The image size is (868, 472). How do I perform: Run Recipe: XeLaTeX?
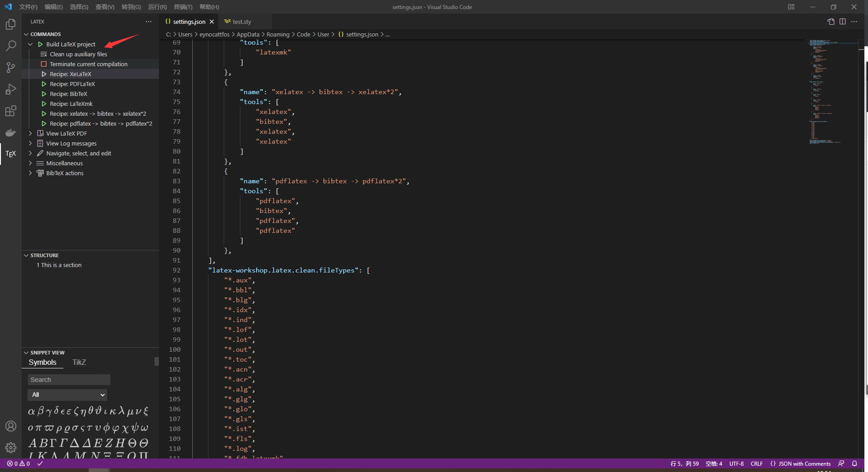pos(70,74)
